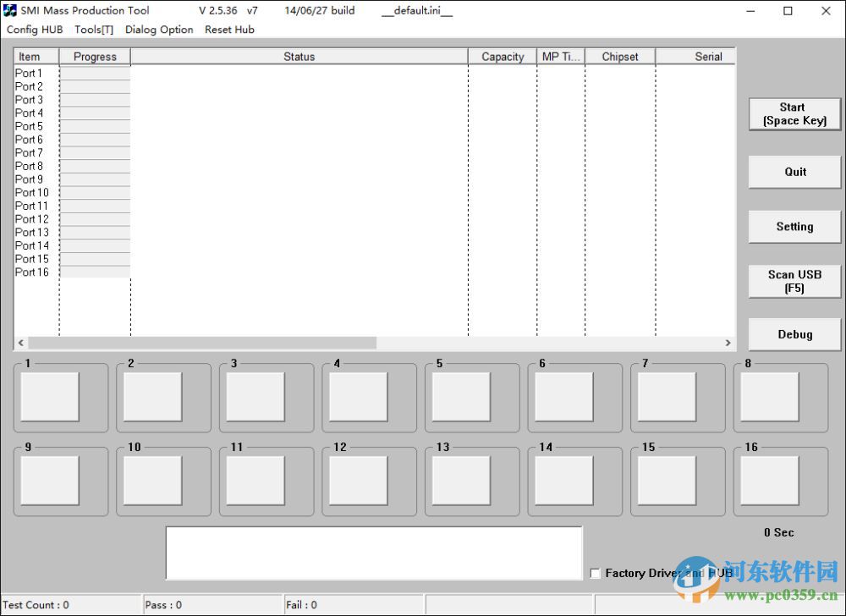Click the Start (Space Key) button
The width and height of the screenshot is (846, 616).
(794, 114)
